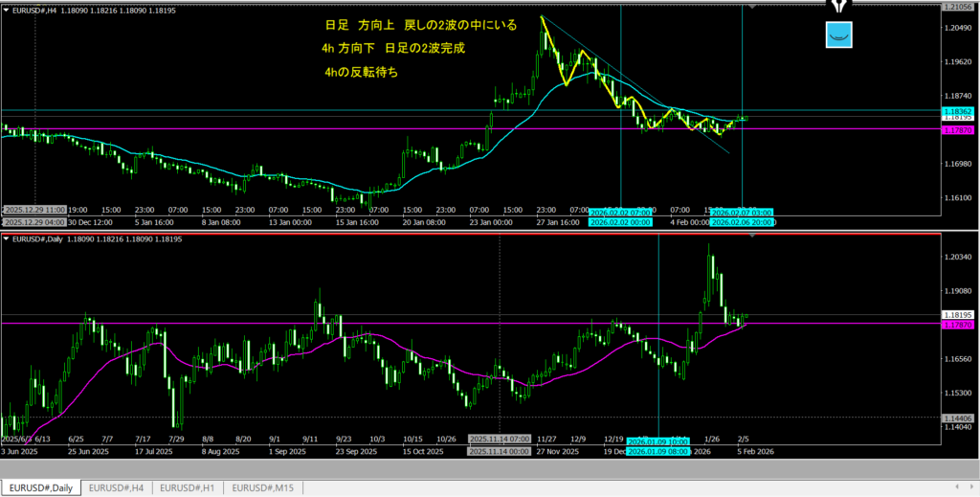Screen dimensions: 980x497
Task: Select the '4hの反転待ち' text annotation
Action: click(x=358, y=72)
